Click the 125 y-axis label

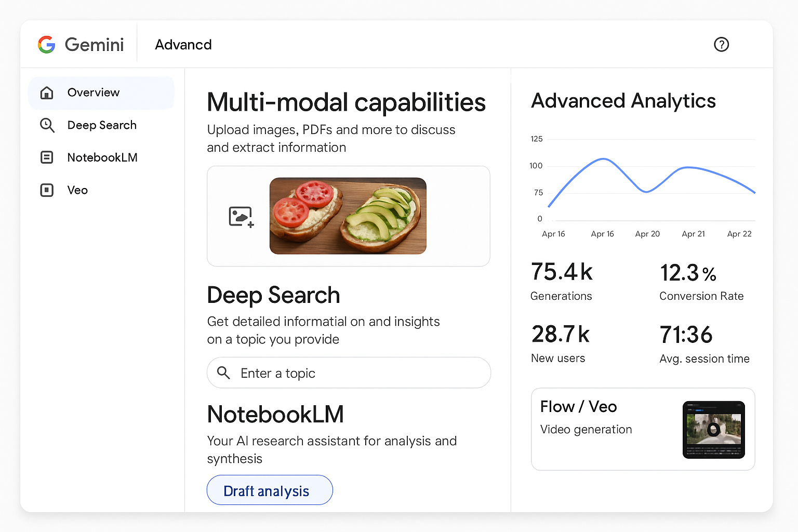[537, 139]
